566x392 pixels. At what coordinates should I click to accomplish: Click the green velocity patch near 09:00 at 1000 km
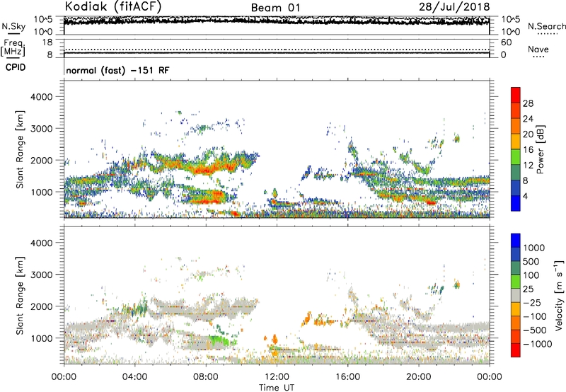[220, 341]
